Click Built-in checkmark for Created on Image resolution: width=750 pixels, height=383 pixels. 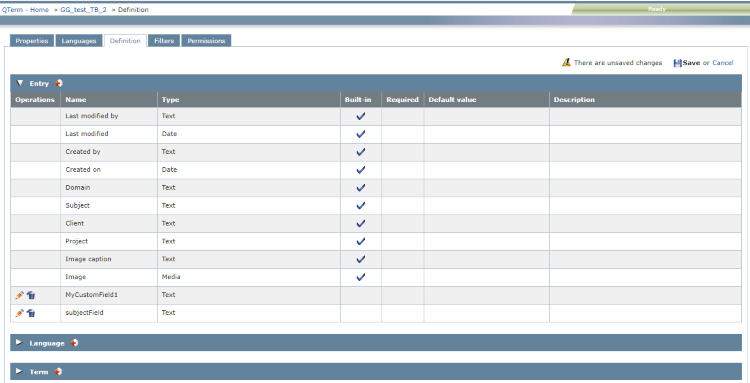[x=361, y=170]
